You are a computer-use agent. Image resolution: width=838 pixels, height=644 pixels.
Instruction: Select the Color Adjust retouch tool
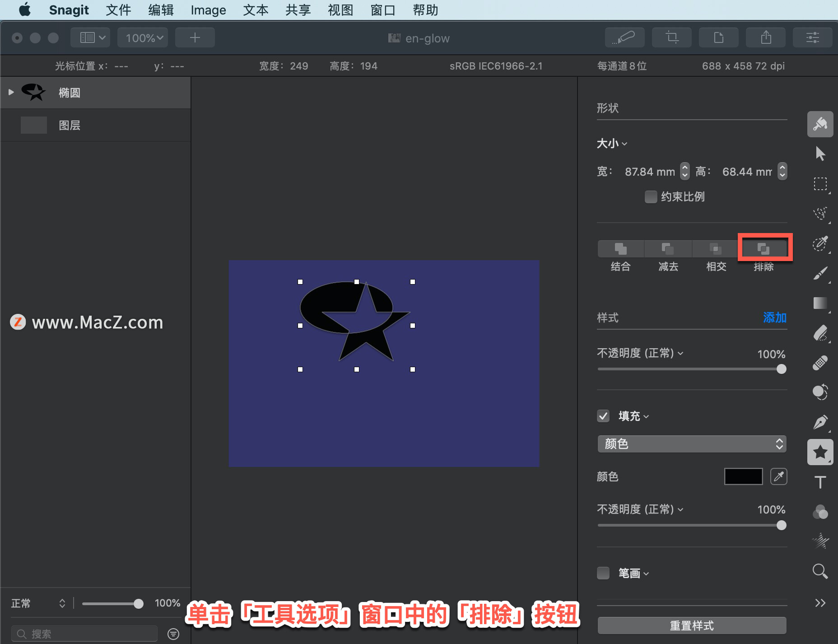(x=820, y=392)
